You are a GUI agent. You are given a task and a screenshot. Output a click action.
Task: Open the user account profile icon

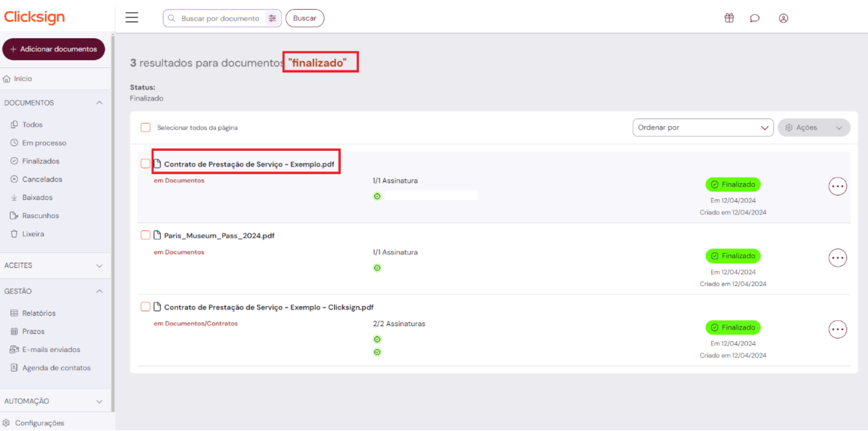click(783, 18)
